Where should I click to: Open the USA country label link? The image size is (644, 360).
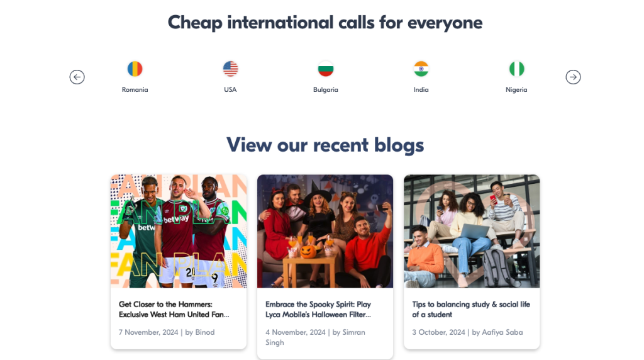point(231,89)
